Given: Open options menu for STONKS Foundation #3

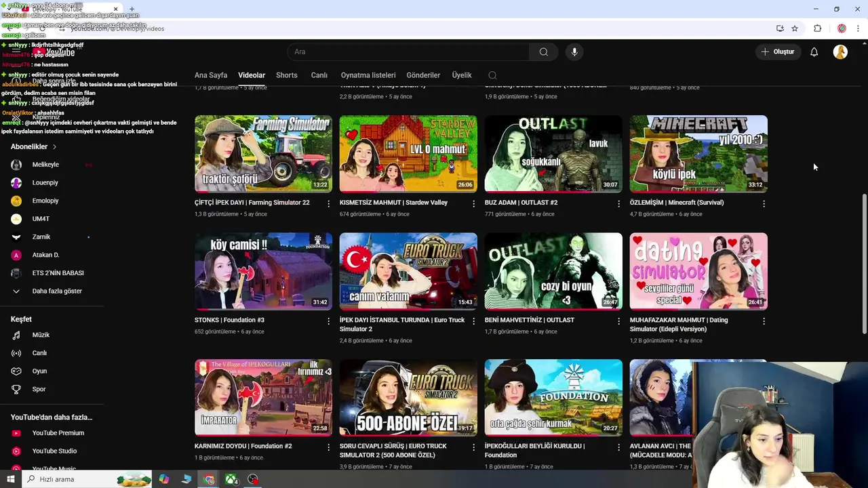Looking at the screenshot, I should 329,321.
